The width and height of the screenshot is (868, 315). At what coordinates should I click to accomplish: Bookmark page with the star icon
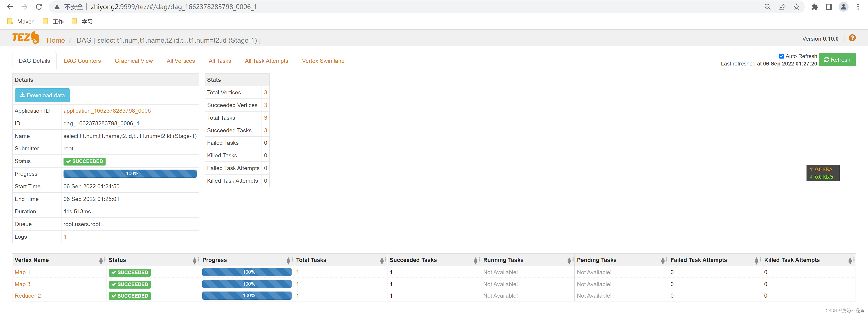(x=796, y=7)
